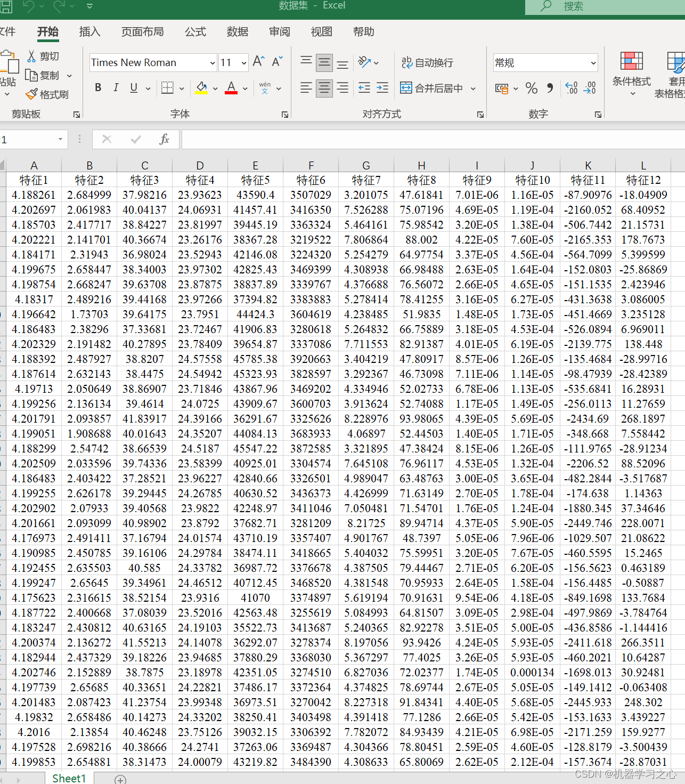
Task: Click the Borders icon
Action: click(x=167, y=87)
